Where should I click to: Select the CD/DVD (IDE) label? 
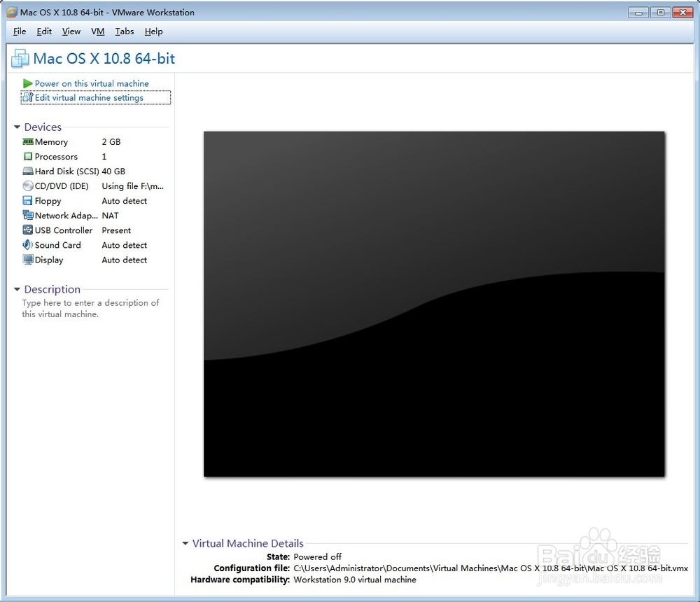point(62,186)
